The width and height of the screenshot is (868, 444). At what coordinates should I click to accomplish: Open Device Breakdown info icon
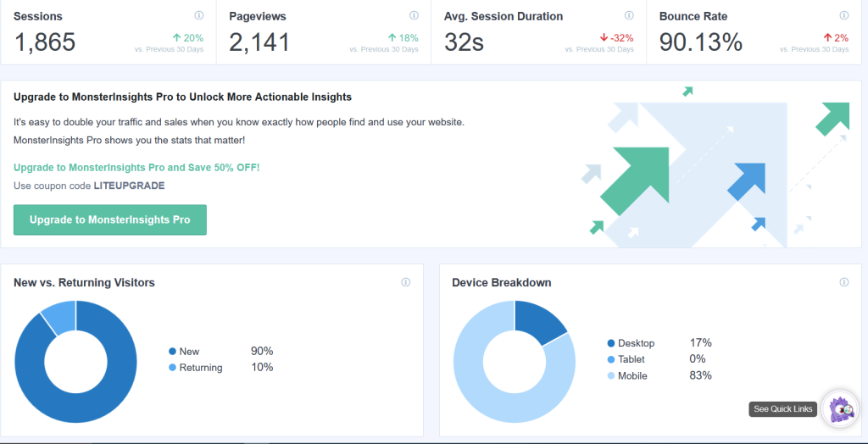[x=844, y=282]
